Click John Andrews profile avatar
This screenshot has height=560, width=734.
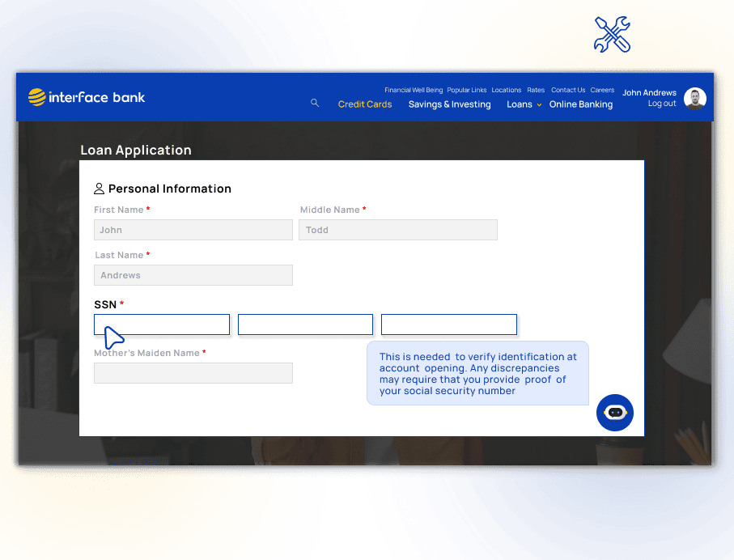694,99
